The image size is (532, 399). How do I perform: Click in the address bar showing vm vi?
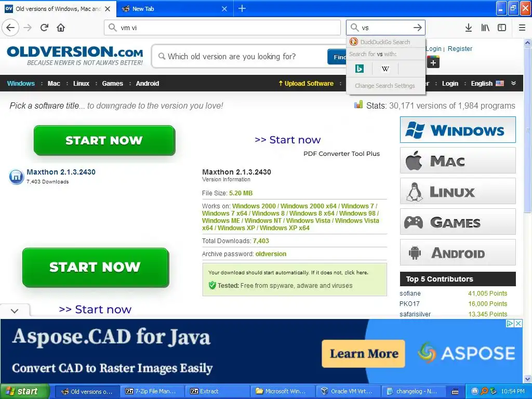[x=222, y=28]
